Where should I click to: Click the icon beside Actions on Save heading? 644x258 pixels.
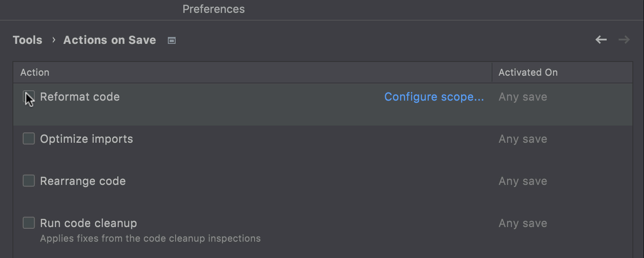tap(172, 40)
